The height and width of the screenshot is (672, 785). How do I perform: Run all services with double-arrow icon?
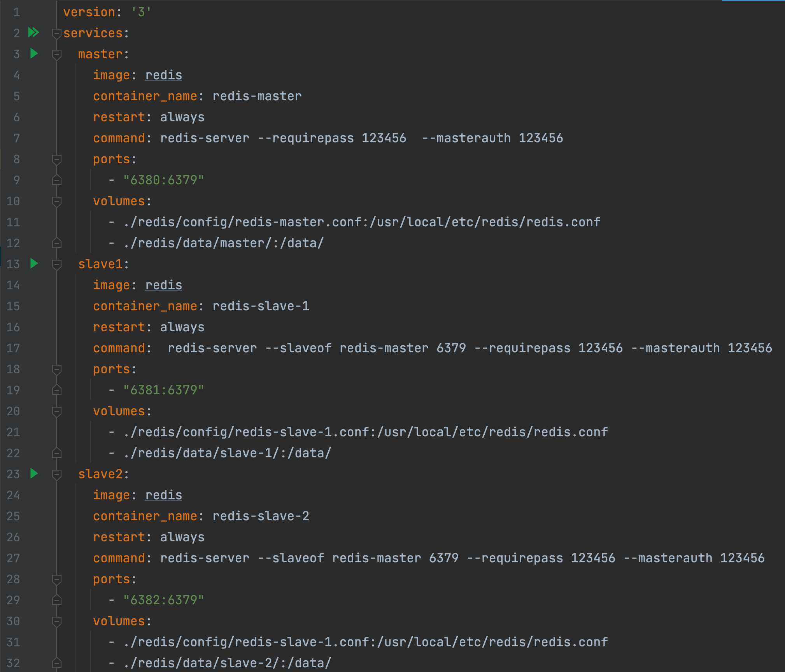34,33
